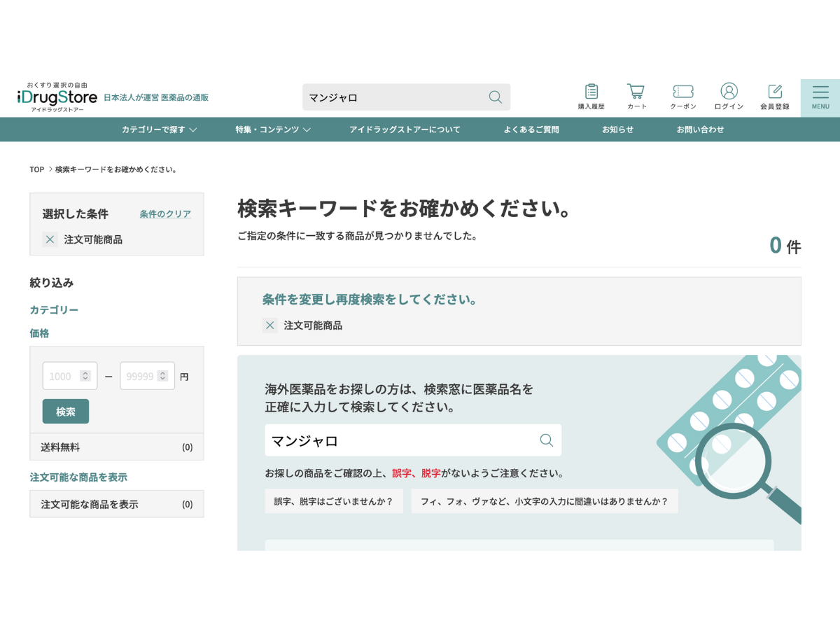Image resolution: width=840 pixels, height=630 pixels.
Task: Focus the lower search field with マンジャロ
Action: click(x=413, y=440)
